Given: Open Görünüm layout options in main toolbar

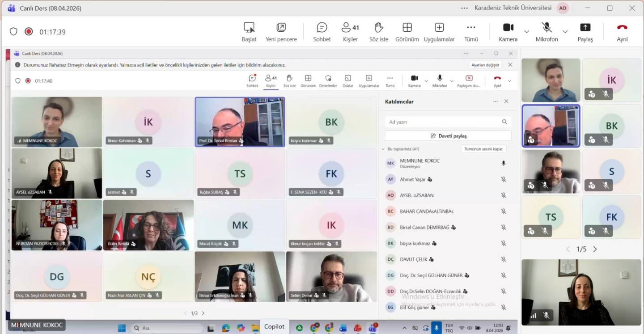Looking at the screenshot, I should pos(407,32).
